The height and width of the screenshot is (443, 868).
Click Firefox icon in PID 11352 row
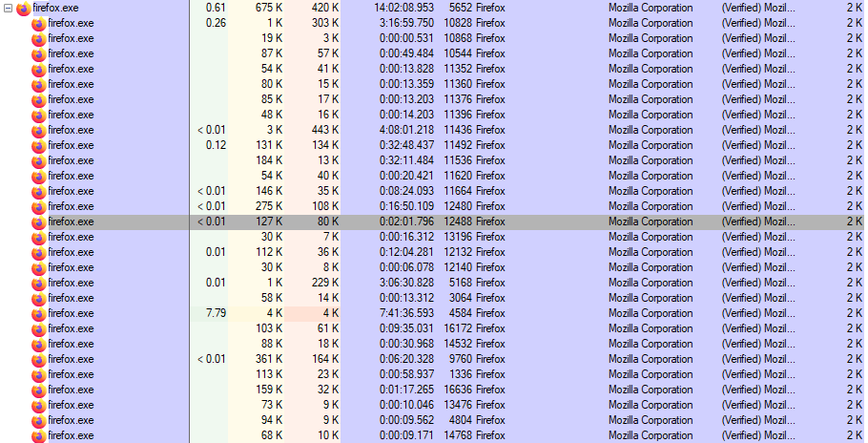[x=39, y=70]
